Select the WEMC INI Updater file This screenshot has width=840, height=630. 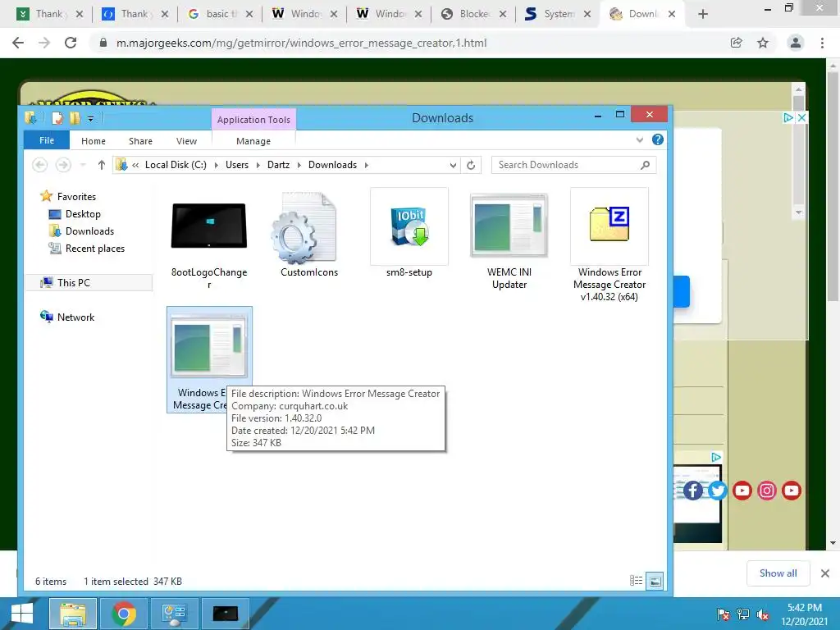click(x=509, y=226)
